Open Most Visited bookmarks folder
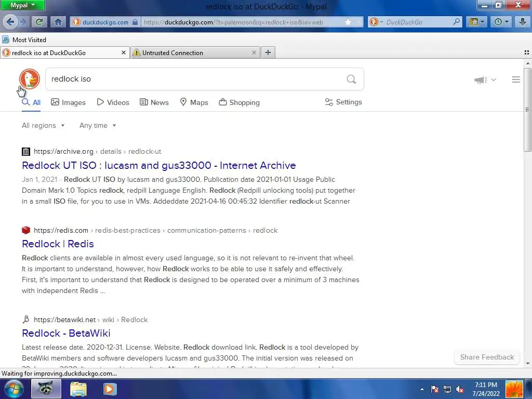Viewport: 532px width, 399px height. pyautogui.click(x=24, y=39)
